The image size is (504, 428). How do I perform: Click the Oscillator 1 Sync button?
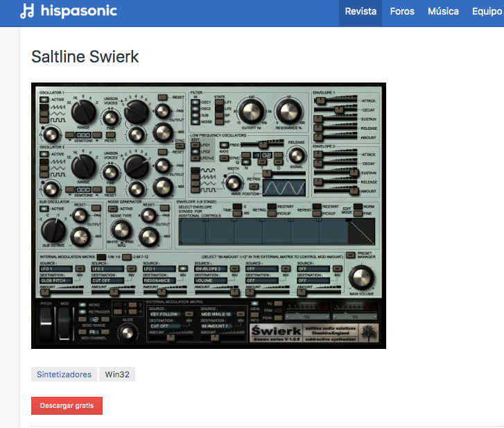[180, 146]
